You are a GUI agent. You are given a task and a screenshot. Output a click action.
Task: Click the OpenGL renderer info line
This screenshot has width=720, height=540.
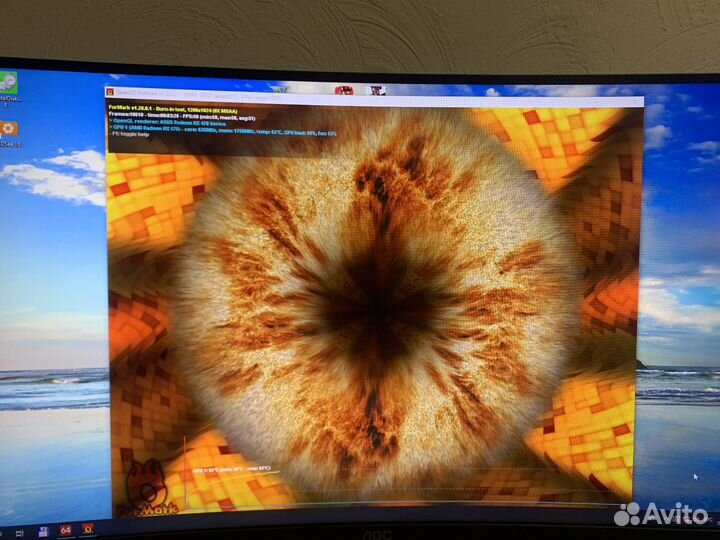point(168,121)
